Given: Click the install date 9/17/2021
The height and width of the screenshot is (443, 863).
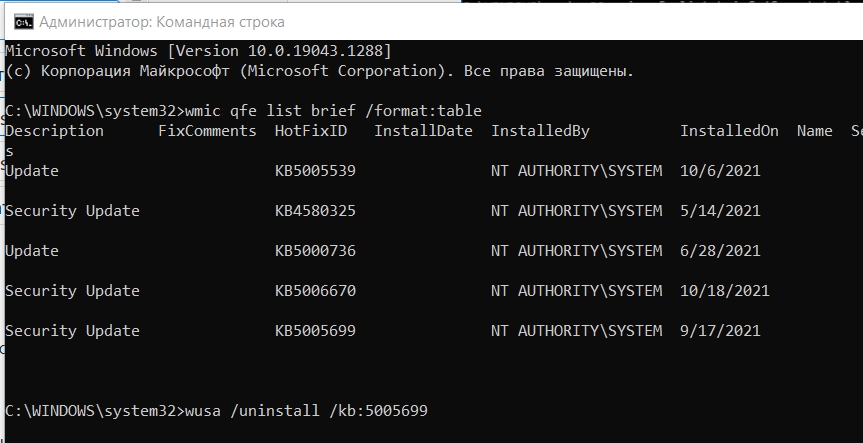Looking at the screenshot, I should point(720,331).
